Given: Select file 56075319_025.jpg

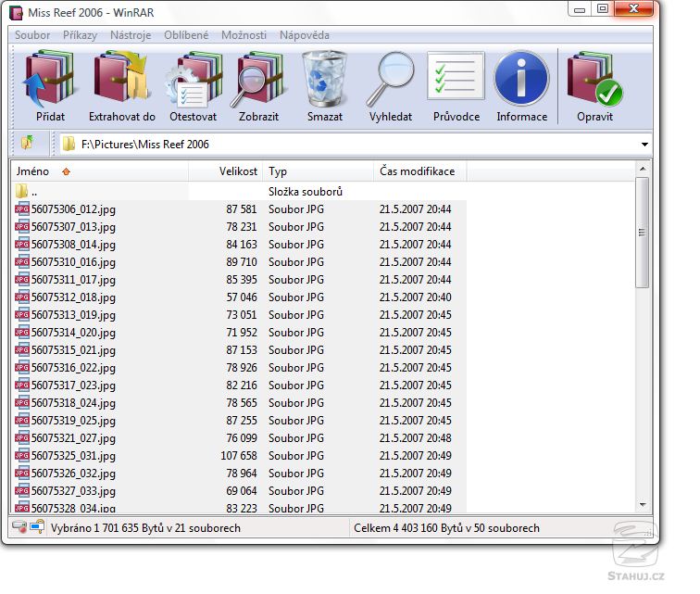Looking at the screenshot, I should click(x=73, y=421).
